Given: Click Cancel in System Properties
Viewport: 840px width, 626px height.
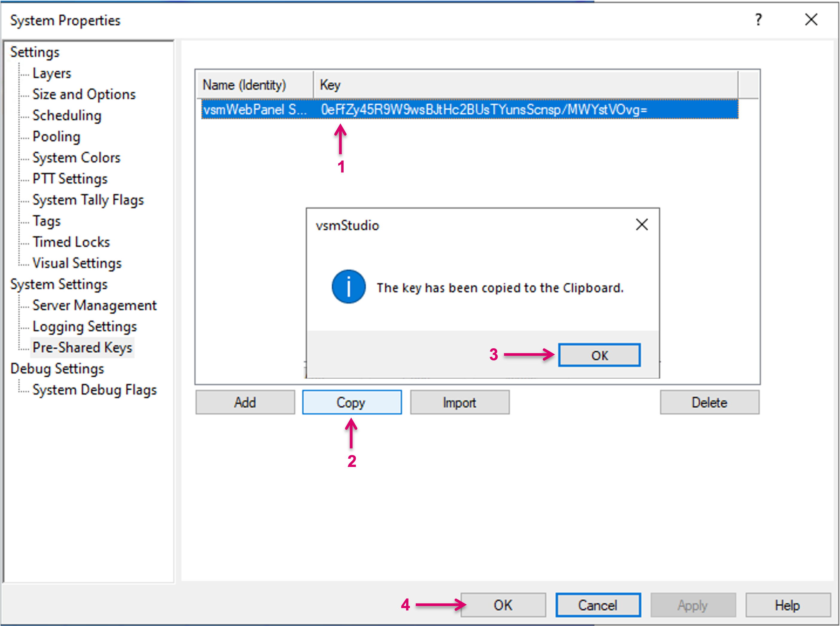Looking at the screenshot, I should [598, 605].
